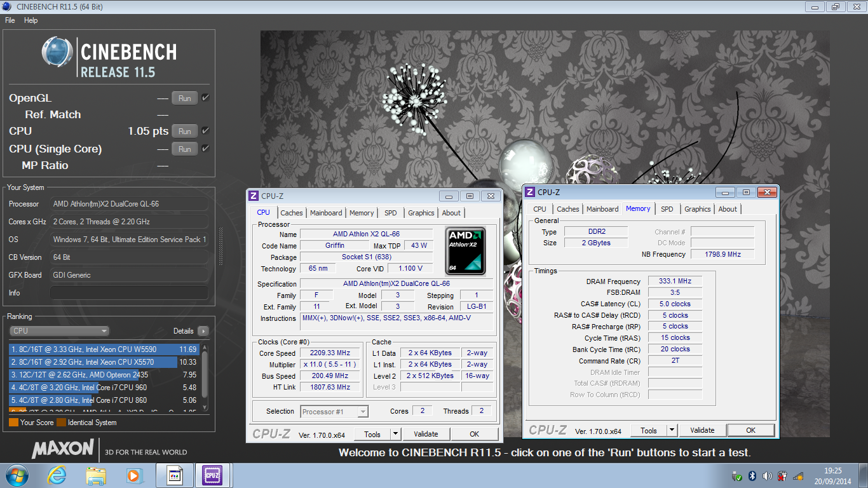Close the right CPU-Z Memory window
Screen dimensions: 868x488
click(x=766, y=192)
